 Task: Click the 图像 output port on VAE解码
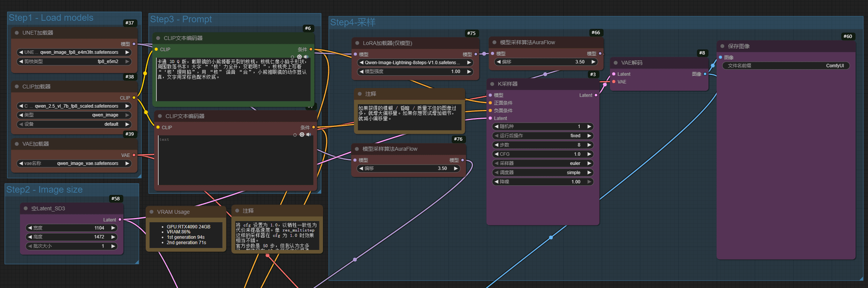[705, 74]
